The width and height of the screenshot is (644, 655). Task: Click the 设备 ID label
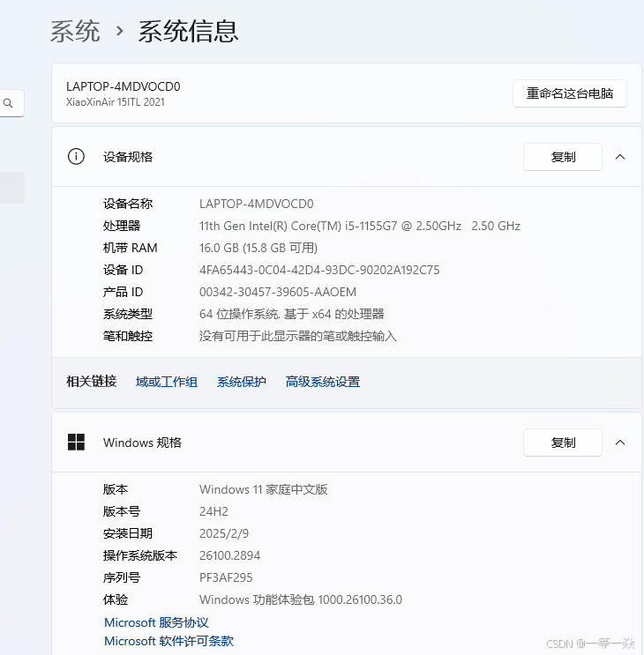(x=124, y=270)
